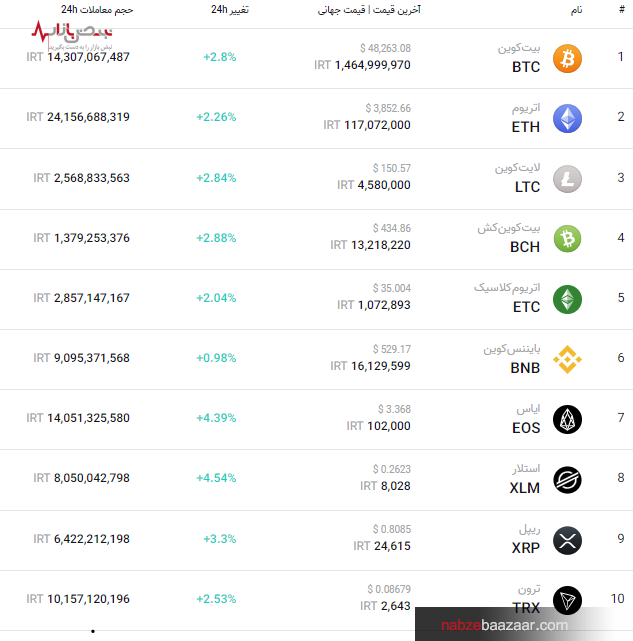Sort by 24h change column header

click(230, 9)
